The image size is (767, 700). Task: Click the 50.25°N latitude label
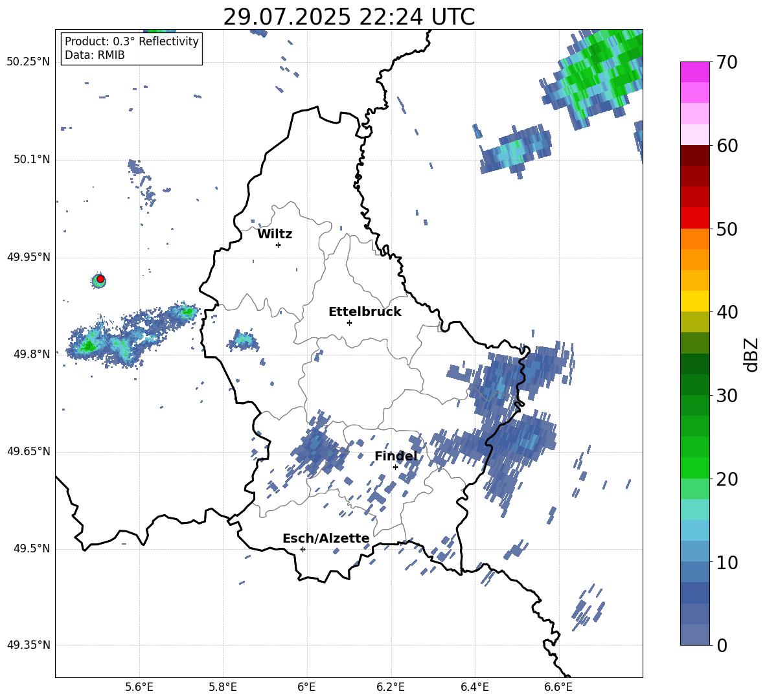tap(29, 62)
